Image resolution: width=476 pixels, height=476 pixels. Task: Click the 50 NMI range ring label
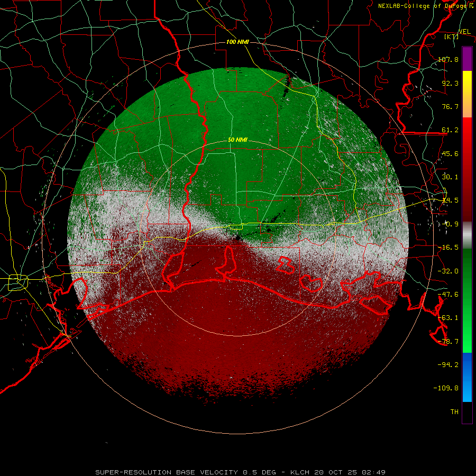[237, 140]
